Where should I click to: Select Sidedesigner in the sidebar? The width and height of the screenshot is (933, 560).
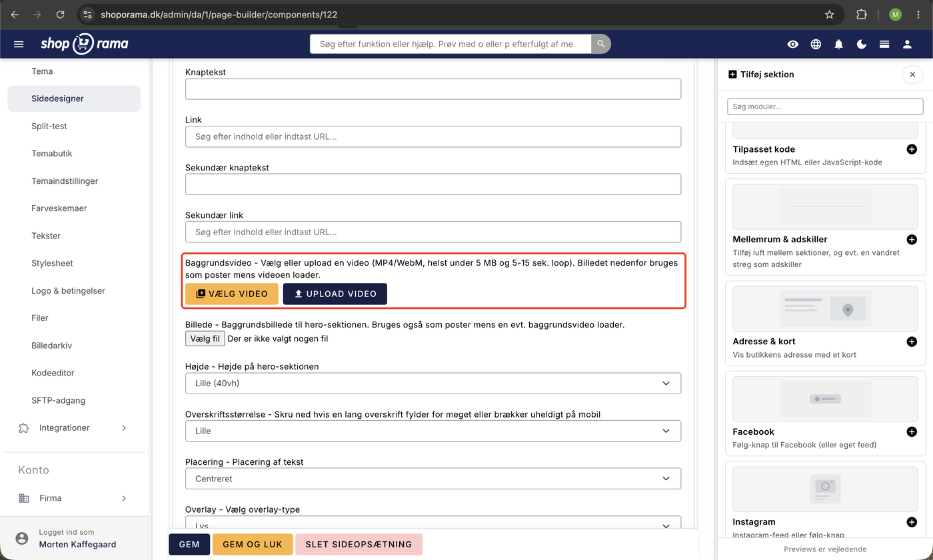coord(74,99)
